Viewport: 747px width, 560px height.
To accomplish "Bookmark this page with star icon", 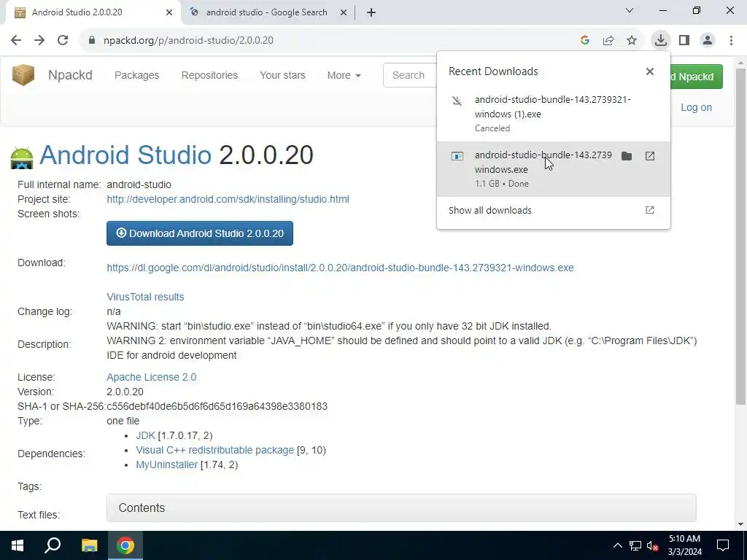I will [x=632, y=40].
